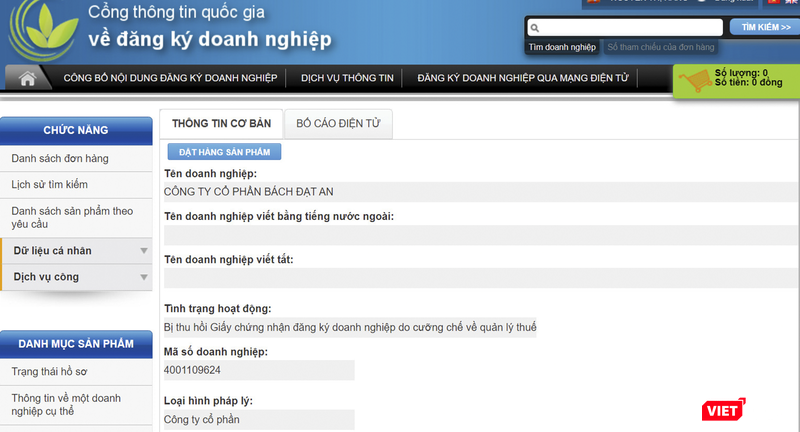Click the TÌM KIẾM search button
800x432 pixels.
pyautogui.click(x=765, y=27)
